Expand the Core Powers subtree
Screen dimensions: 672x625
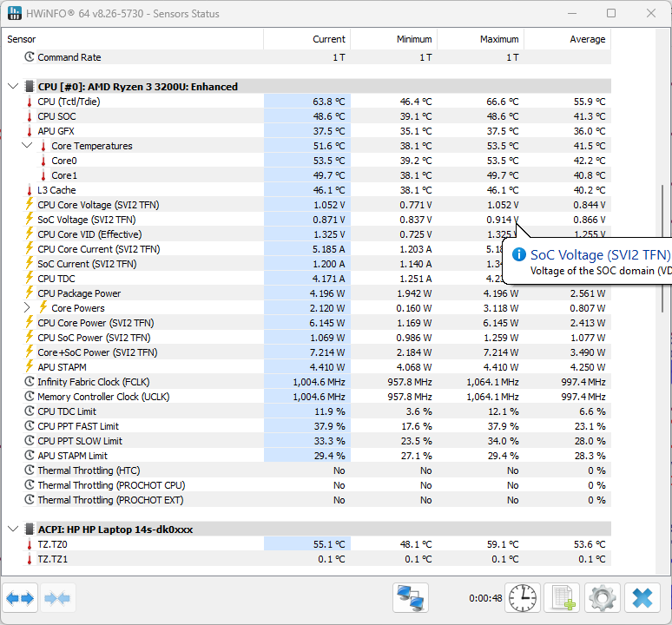[27, 308]
